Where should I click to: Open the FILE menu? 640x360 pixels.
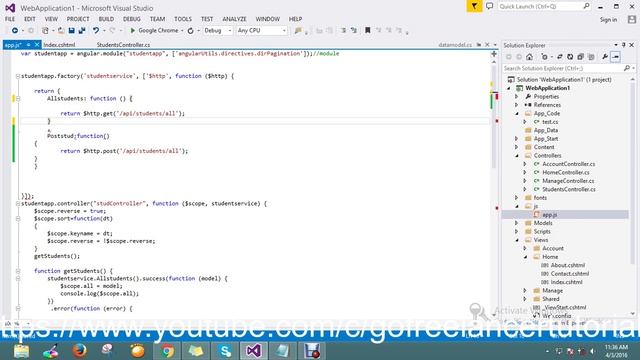pos(10,19)
